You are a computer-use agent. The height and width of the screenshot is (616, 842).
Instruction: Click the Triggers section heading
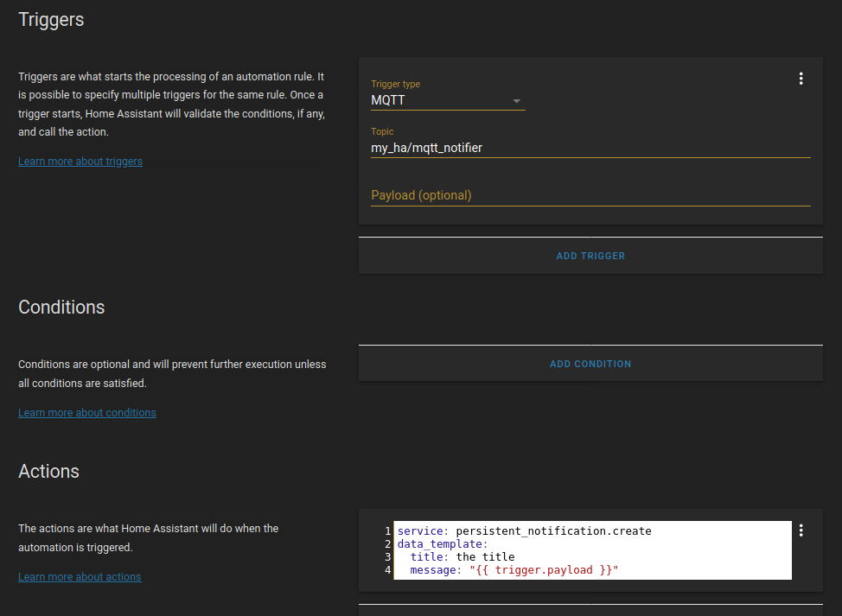[x=51, y=19]
